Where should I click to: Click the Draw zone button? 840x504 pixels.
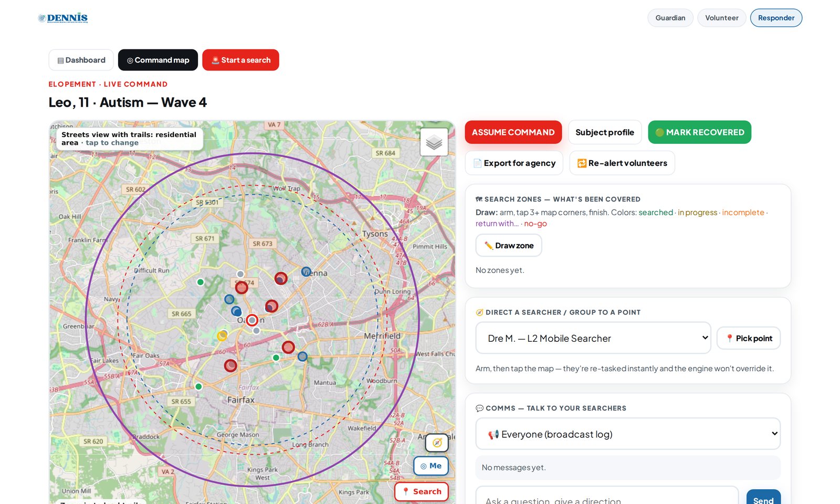(x=509, y=245)
